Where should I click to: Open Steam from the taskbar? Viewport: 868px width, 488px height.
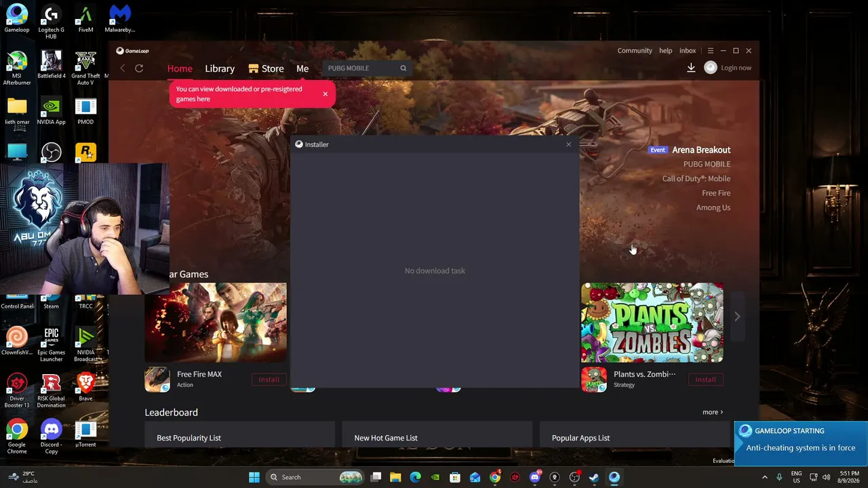pyautogui.click(x=594, y=477)
